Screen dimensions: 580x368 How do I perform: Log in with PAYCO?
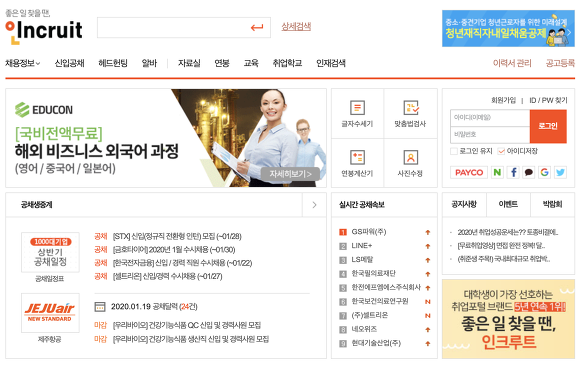[x=469, y=172]
